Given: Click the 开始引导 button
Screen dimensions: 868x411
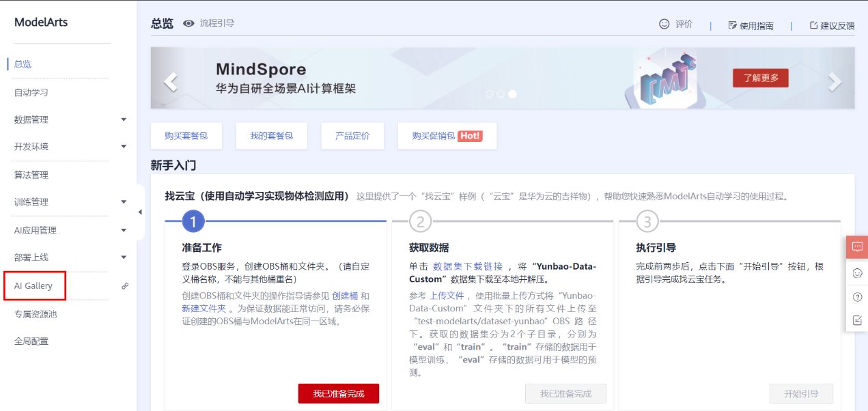Looking at the screenshot, I should point(801,394).
